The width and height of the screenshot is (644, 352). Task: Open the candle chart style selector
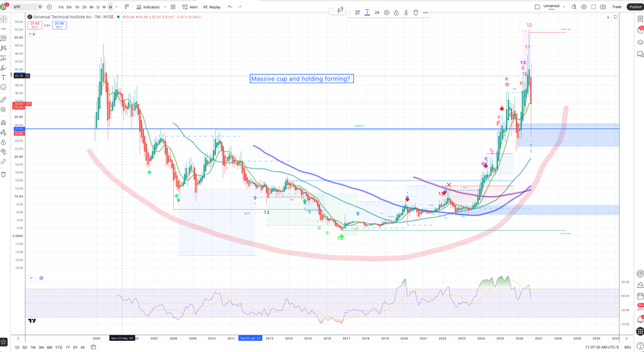[x=127, y=7]
